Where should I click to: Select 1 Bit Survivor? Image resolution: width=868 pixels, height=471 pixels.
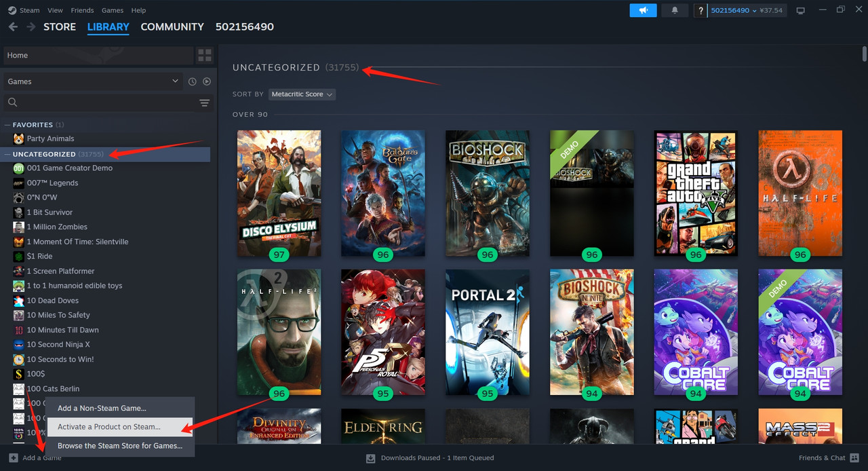point(50,212)
